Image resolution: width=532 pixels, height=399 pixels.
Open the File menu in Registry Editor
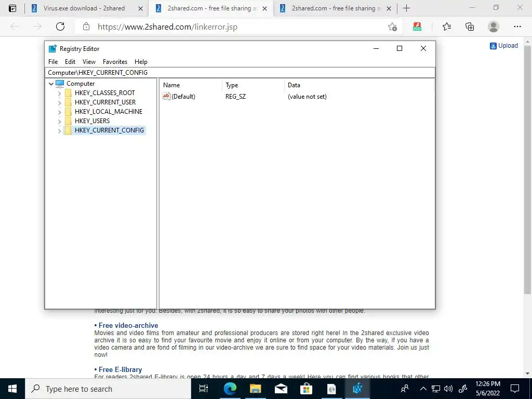click(x=53, y=62)
